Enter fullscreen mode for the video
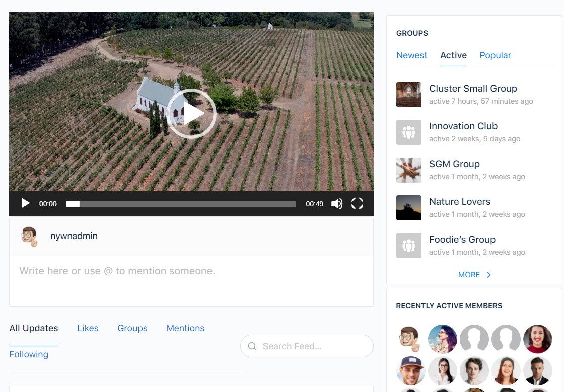Image resolution: width=564 pixels, height=392 pixels. coord(358,203)
